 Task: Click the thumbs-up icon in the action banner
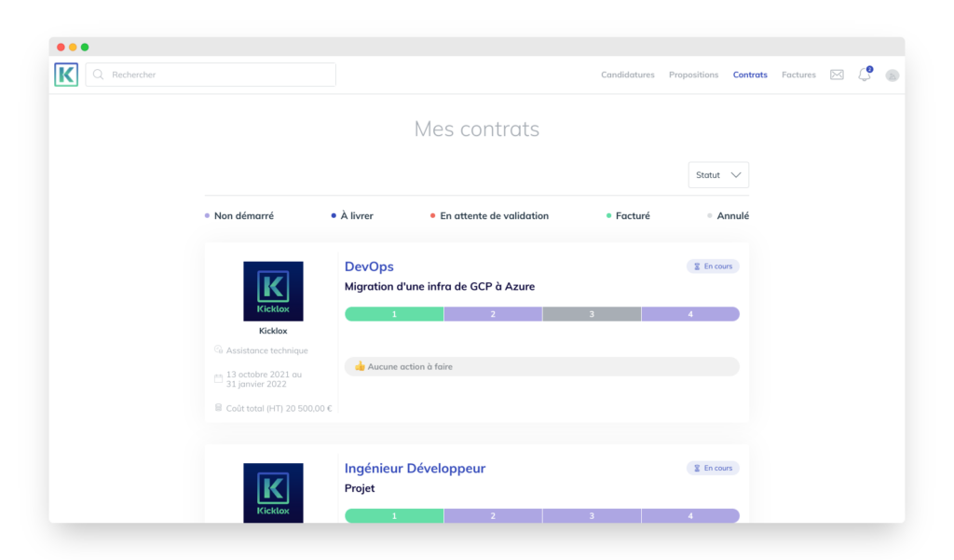click(360, 366)
